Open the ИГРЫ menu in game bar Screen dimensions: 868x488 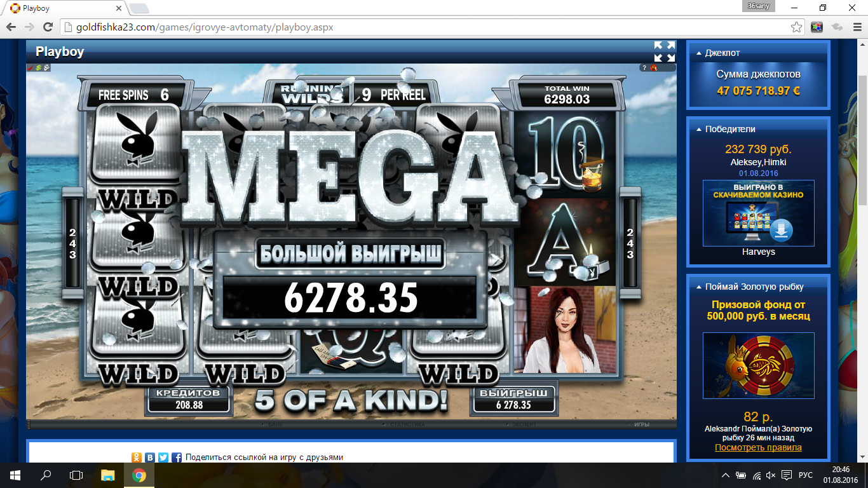coord(641,424)
